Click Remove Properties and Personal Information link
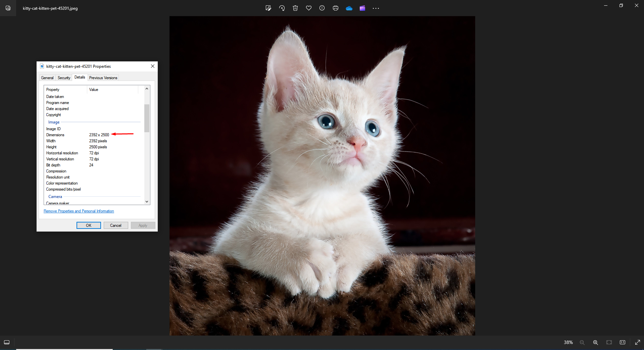644x350 pixels. click(79, 211)
